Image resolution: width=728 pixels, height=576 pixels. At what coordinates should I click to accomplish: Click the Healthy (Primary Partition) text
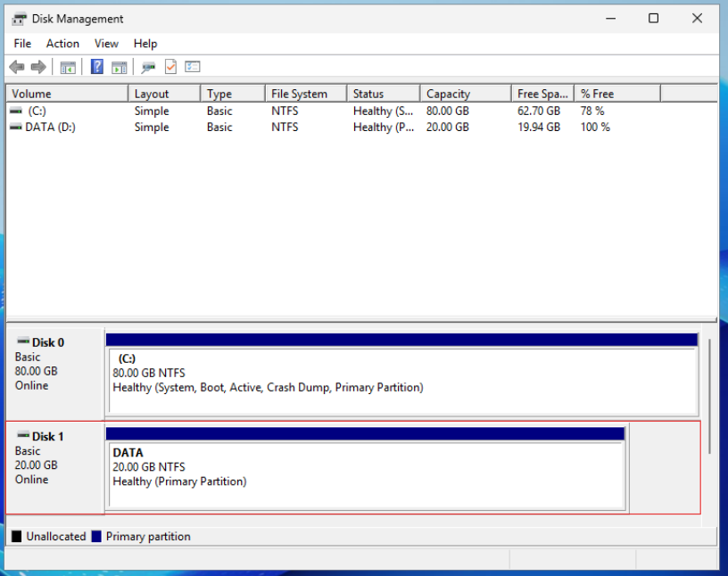coord(179,481)
